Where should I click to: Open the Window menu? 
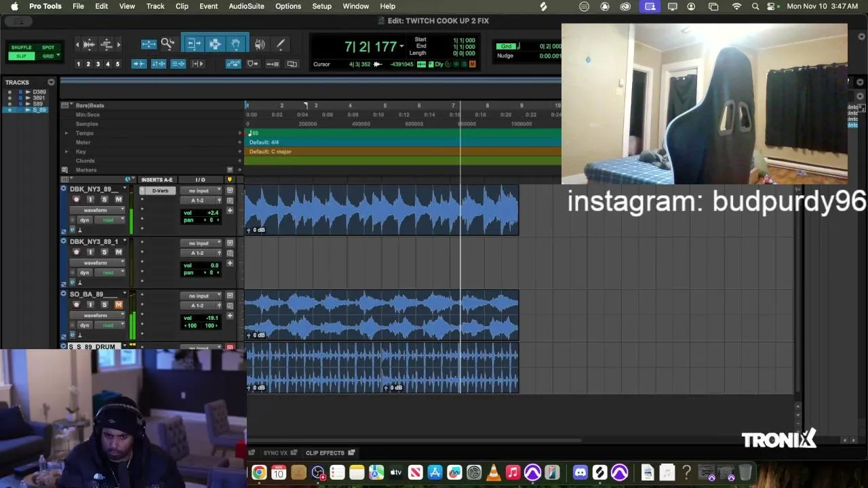click(355, 6)
